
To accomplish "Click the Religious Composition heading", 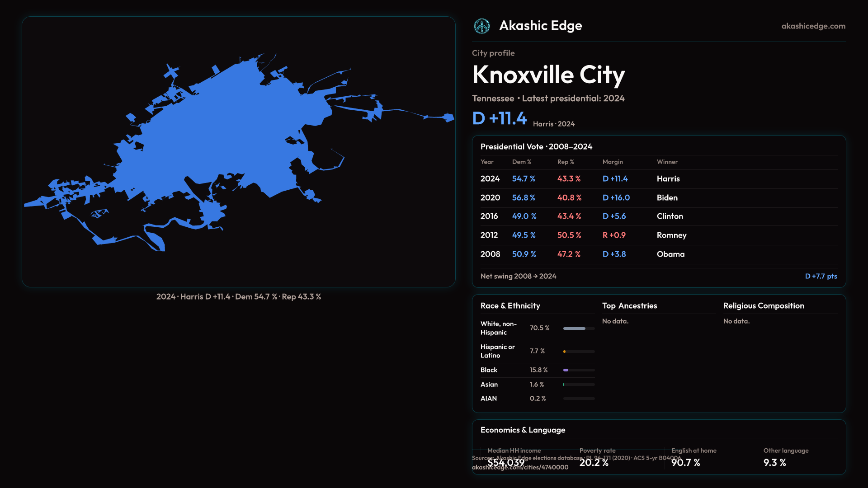I will point(763,306).
